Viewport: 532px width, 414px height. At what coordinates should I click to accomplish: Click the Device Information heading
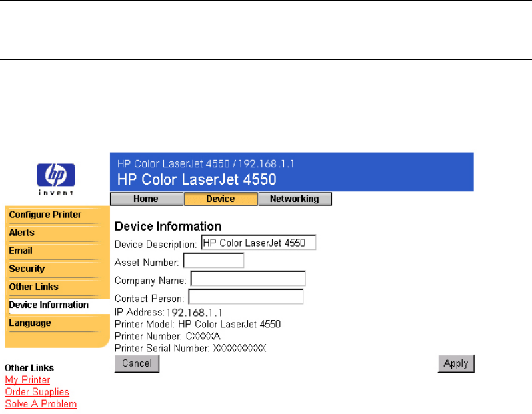[x=168, y=227]
